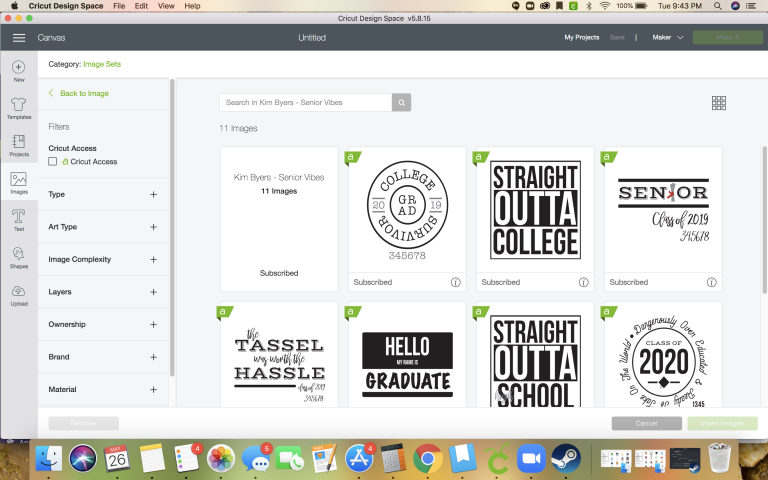Show info for College Grad Survivor image
Image resolution: width=768 pixels, height=480 pixels.
(456, 282)
